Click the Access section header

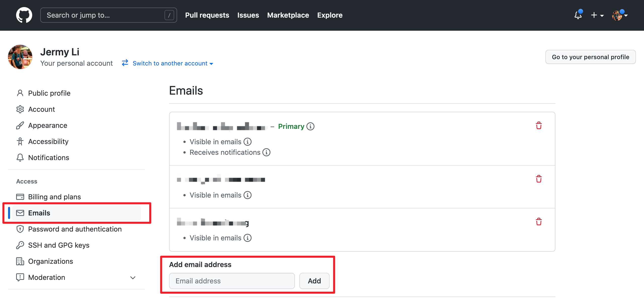click(27, 181)
